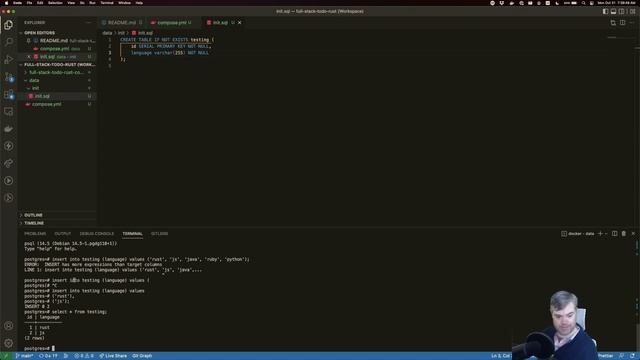Open the Terminal menu in menu bar

pyautogui.click(x=107, y=3)
